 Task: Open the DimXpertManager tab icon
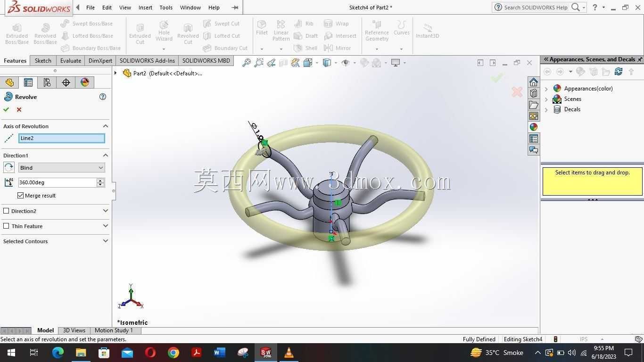click(x=66, y=82)
